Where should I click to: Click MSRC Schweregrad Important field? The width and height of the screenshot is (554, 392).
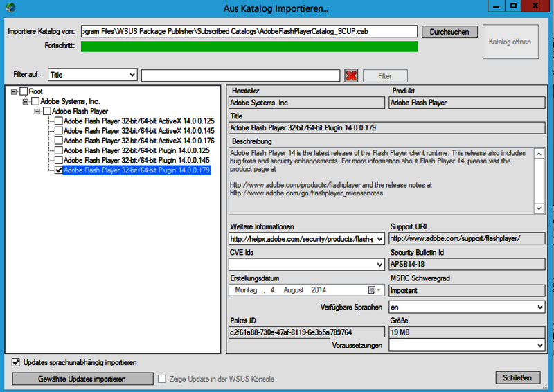point(467,291)
